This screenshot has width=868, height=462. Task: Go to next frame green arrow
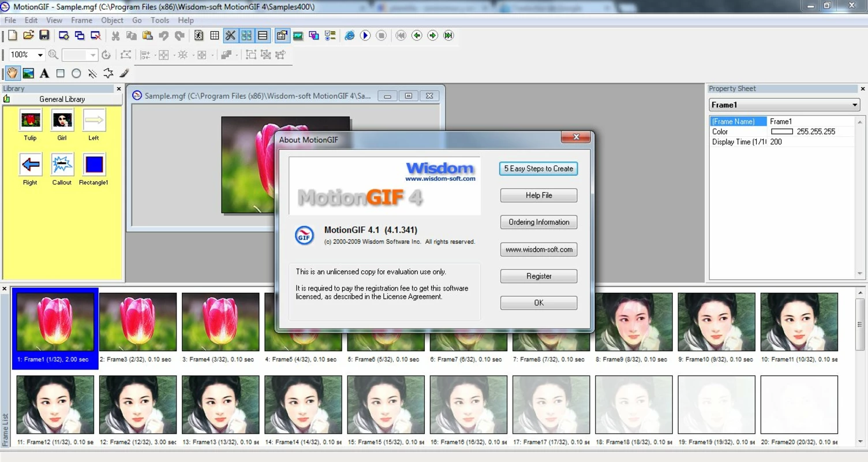point(433,35)
